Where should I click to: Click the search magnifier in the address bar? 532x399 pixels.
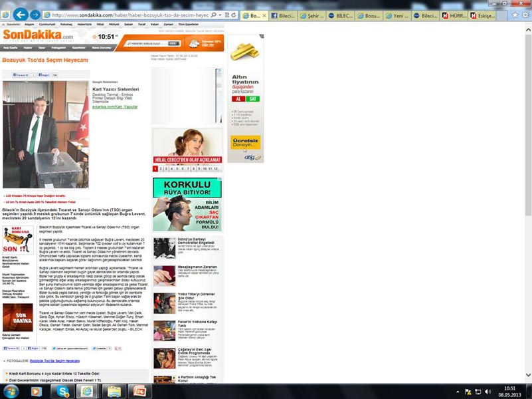[x=214, y=15]
